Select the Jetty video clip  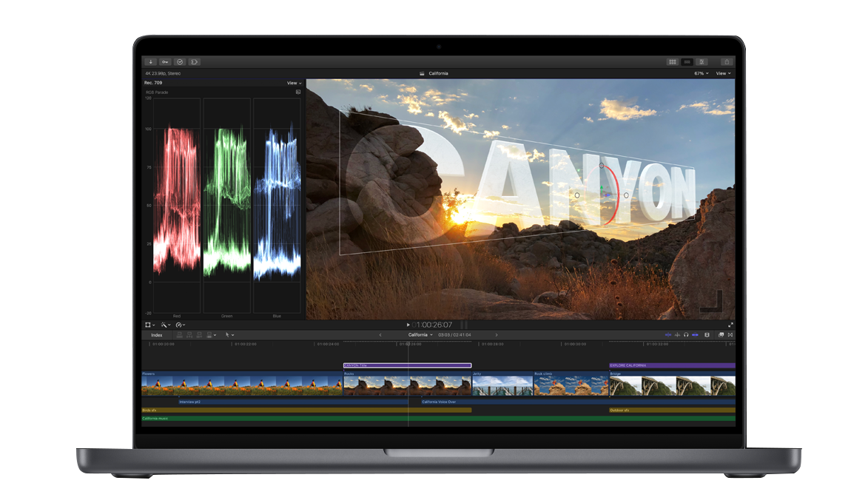click(502, 383)
